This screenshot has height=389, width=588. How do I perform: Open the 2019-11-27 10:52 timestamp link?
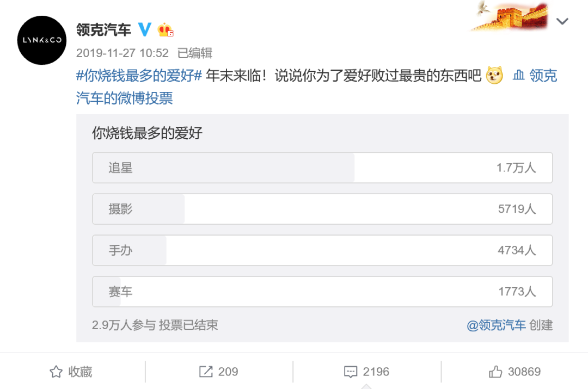[x=122, y=53]
